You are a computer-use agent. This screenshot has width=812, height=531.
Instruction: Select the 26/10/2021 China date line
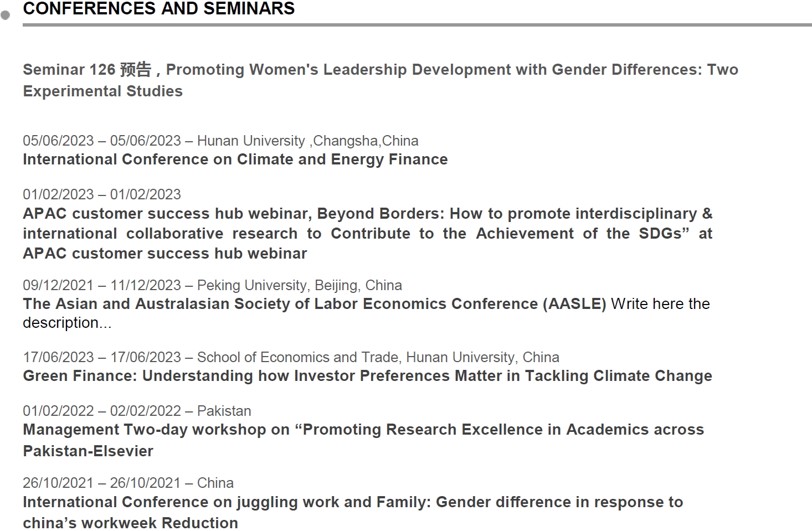[x=128, y=483]
